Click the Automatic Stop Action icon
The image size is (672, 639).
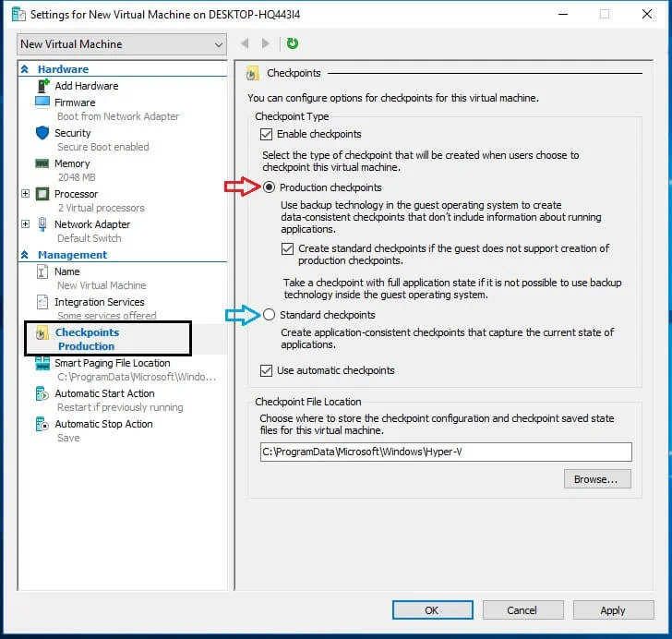42,425
